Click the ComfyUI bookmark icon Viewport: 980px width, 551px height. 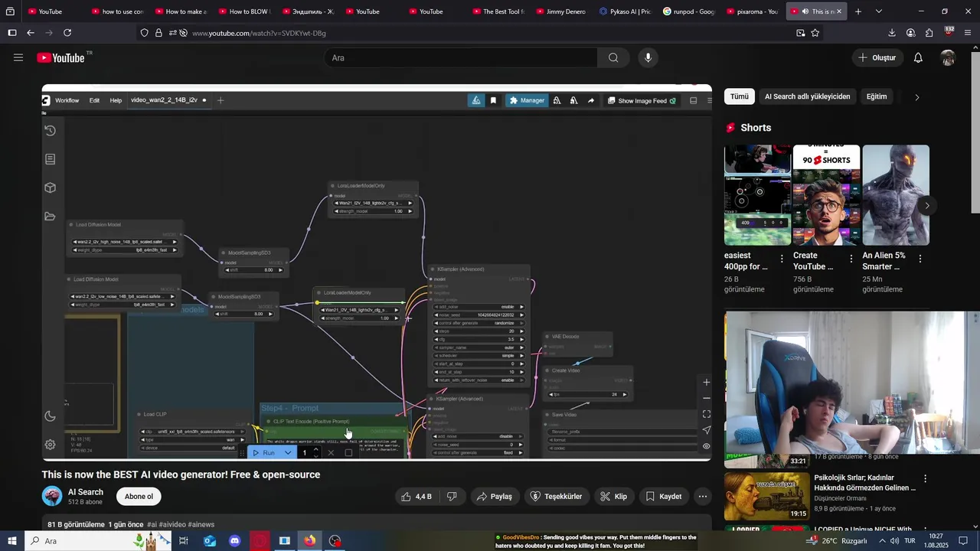(x=493, y=100)
